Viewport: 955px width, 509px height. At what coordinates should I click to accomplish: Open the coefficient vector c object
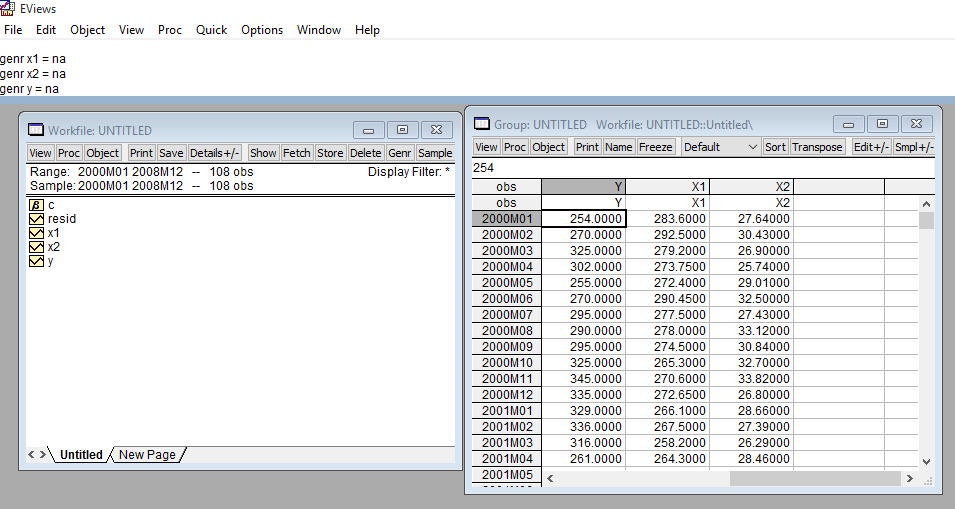click(38, 205)
